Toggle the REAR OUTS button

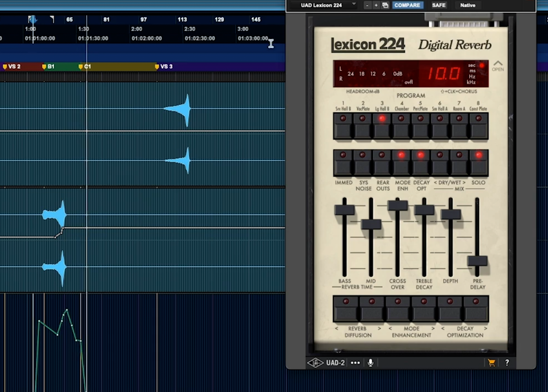coord(382,163)
